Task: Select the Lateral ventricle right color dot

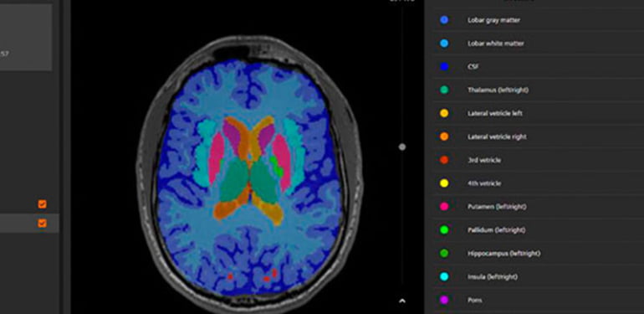Action: (x=444, y=136)
